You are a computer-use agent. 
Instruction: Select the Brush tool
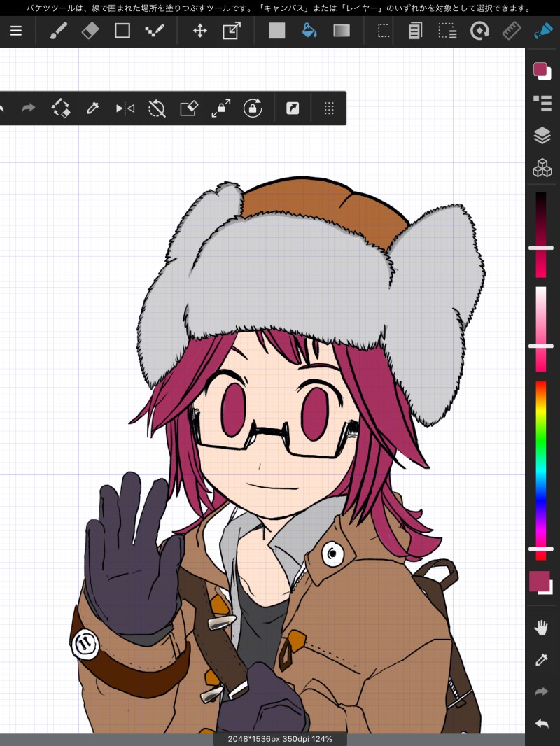pyautogui.click(x=58, y=31)
